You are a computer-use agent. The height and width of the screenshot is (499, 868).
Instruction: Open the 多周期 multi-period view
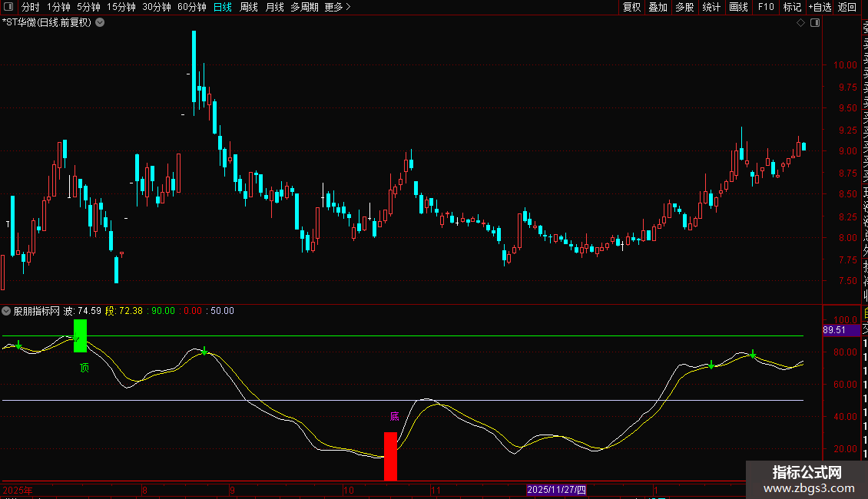tap(304, 7)
